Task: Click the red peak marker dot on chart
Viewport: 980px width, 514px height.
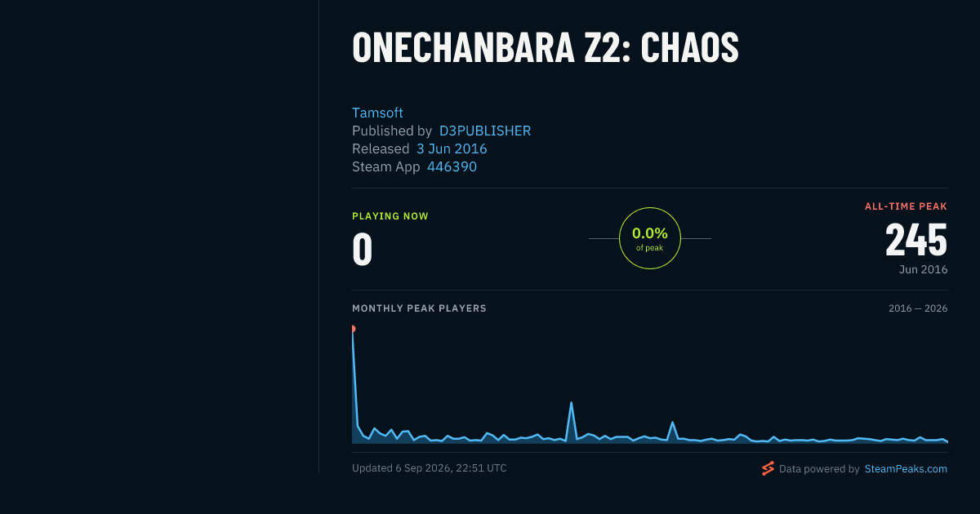Action: (353, 329)
